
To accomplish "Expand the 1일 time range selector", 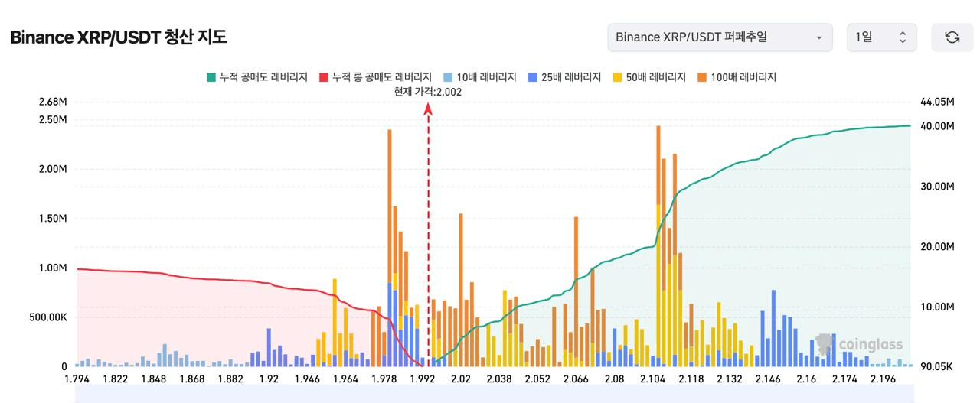I will [881, 37].
